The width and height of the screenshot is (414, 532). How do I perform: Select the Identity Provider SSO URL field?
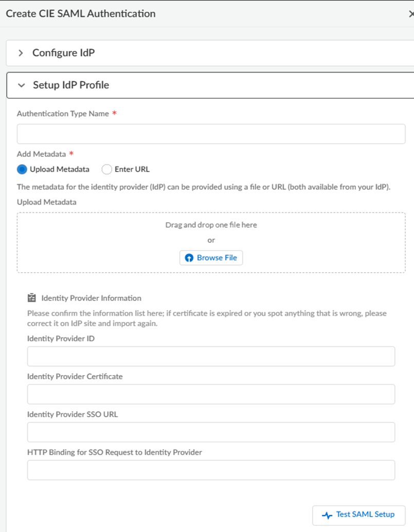[x=211, y=432]
